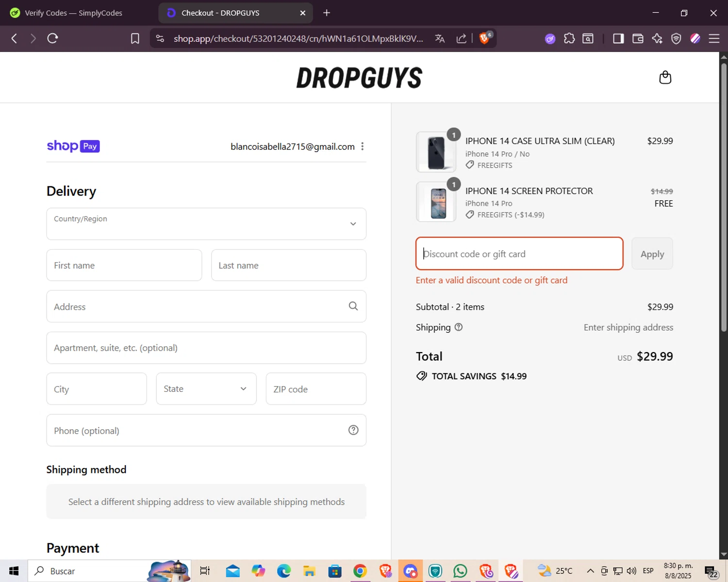Click the address search magnifier icon
The width and height of the screenshot is (728, 582).
[353, 306]
